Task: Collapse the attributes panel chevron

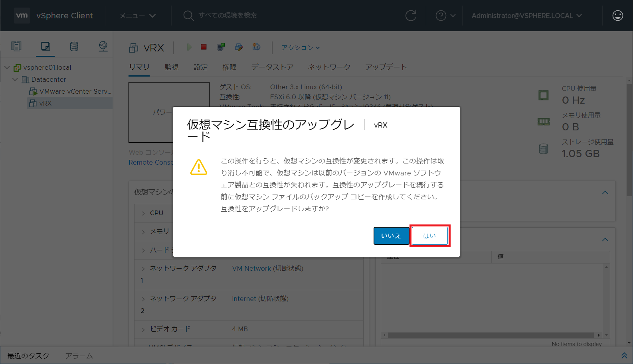Action: (x=605, y=240)
